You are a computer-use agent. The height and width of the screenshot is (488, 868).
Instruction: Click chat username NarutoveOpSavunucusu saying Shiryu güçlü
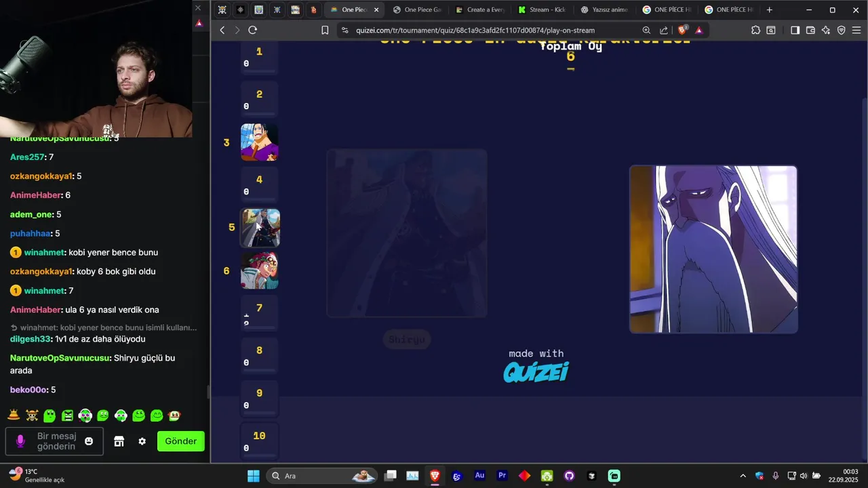(x=60, y=358)
